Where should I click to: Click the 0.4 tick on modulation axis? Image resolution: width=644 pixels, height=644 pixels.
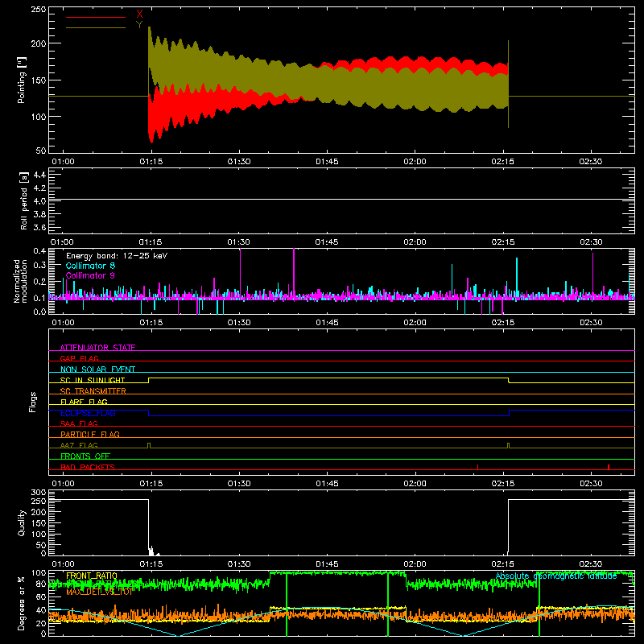tap(39, 251)
